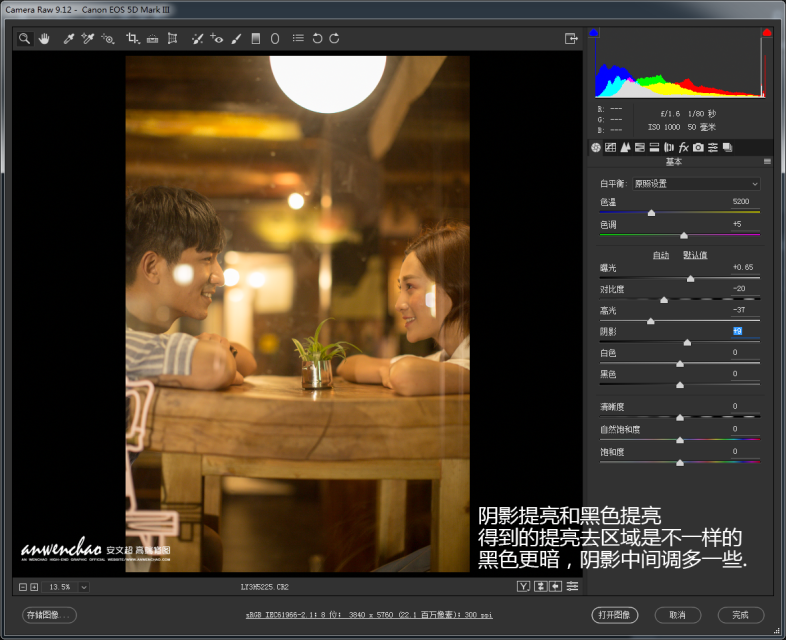Rotate image counterclockwise
The height and width of the screenshot is (640, 786).
coord(317,39)
